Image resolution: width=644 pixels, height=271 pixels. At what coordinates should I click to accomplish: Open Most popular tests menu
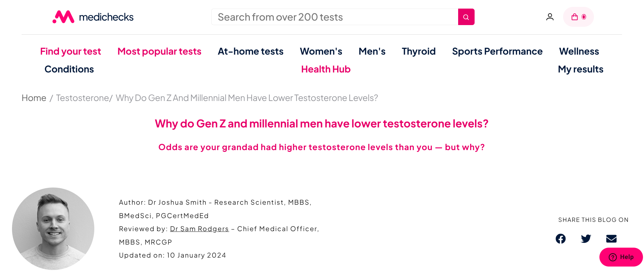point(159,51)
